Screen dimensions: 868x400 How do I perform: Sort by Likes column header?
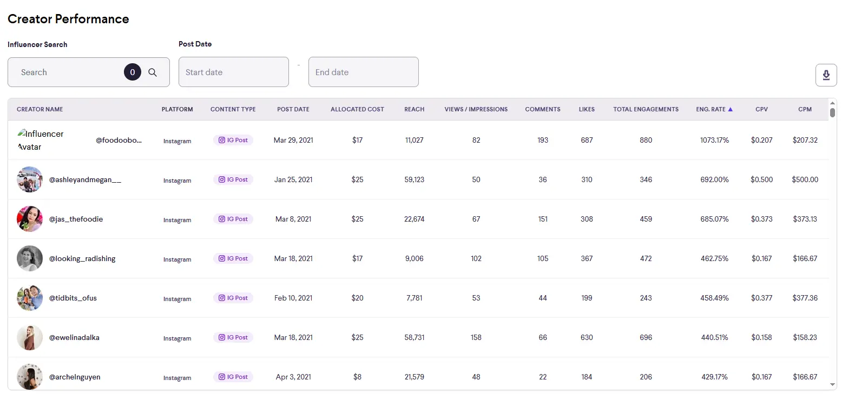pyautogui.click(x=587, y=109)
